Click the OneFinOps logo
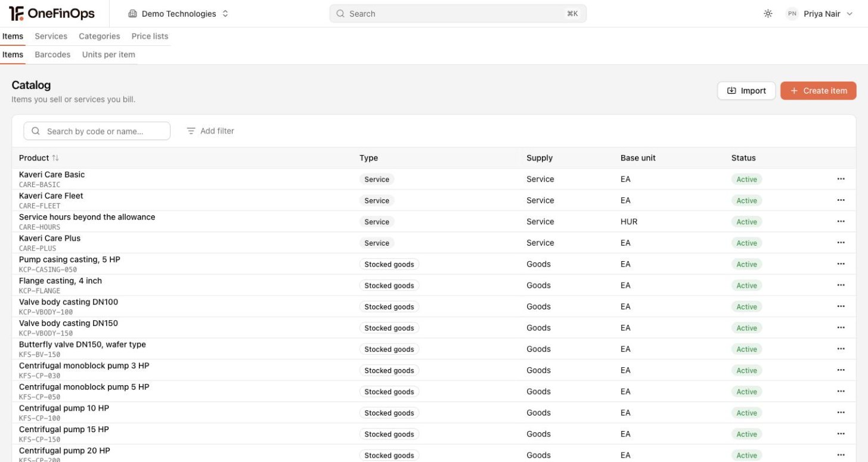Viewport: 868px width, 462px height. (51, 14)
